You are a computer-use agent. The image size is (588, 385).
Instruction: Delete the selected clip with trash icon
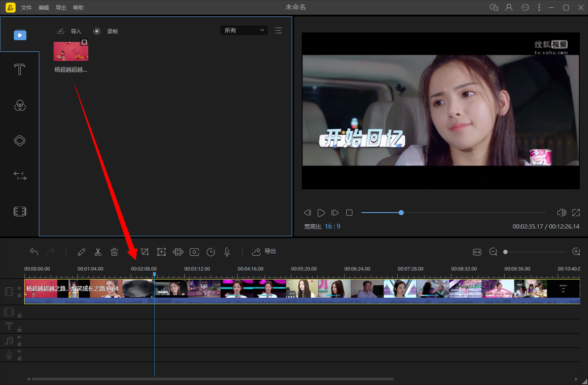pos(114,252)
